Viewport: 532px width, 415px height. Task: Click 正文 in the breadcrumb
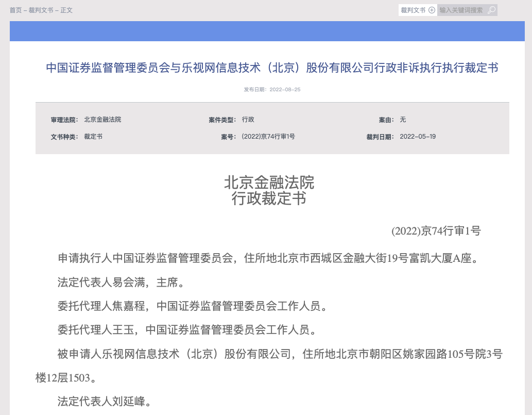[x=66, y=10]
